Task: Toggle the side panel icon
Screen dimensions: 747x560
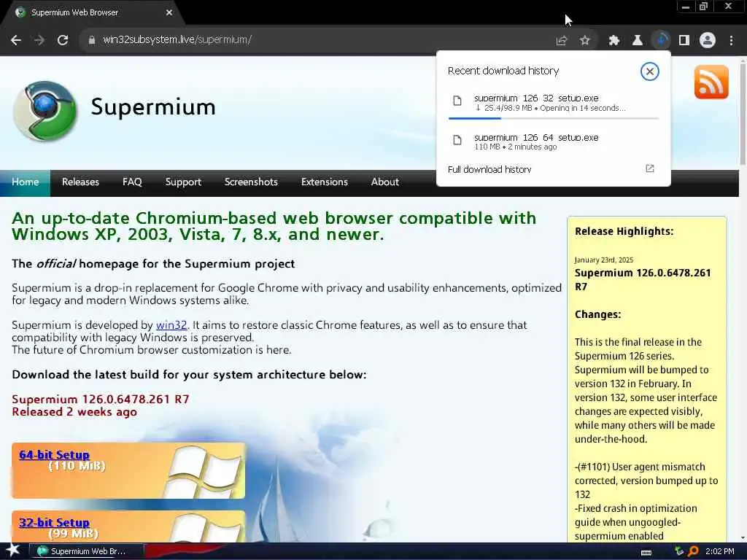Action: (x=684, y=41)
